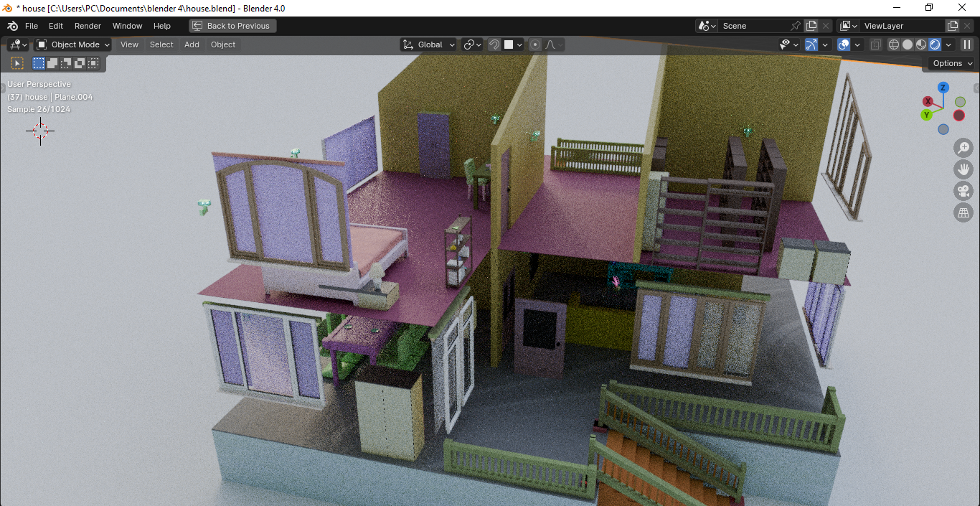Viewport: 980px width, 506px height.
Task: Select wireframe viewport shading
Action: [x=894, y=44]
